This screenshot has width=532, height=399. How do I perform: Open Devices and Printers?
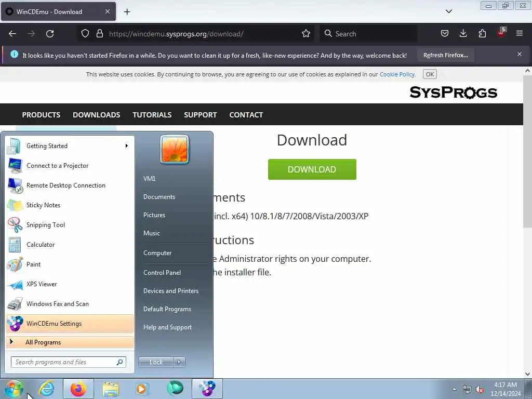click(170, 291)
